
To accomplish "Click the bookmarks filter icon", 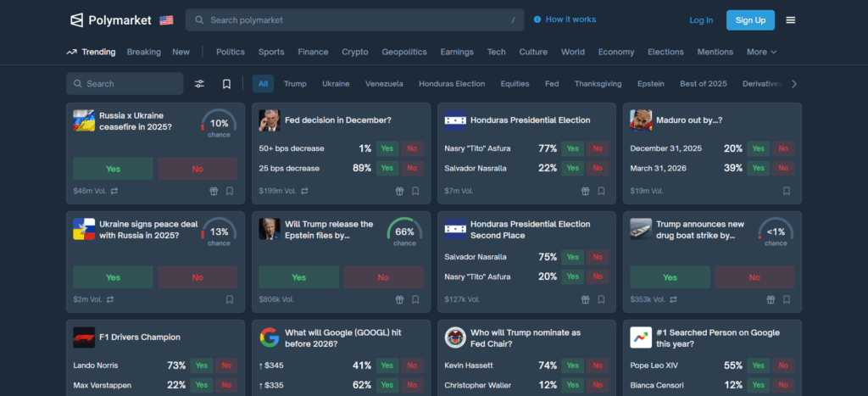I will point(226,84).
